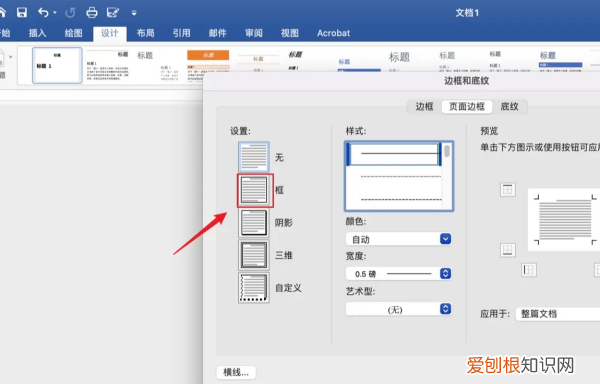This screenshot has height=384, width=600.
Task: Select the first document style thumbnail
Action: point(57,65)
